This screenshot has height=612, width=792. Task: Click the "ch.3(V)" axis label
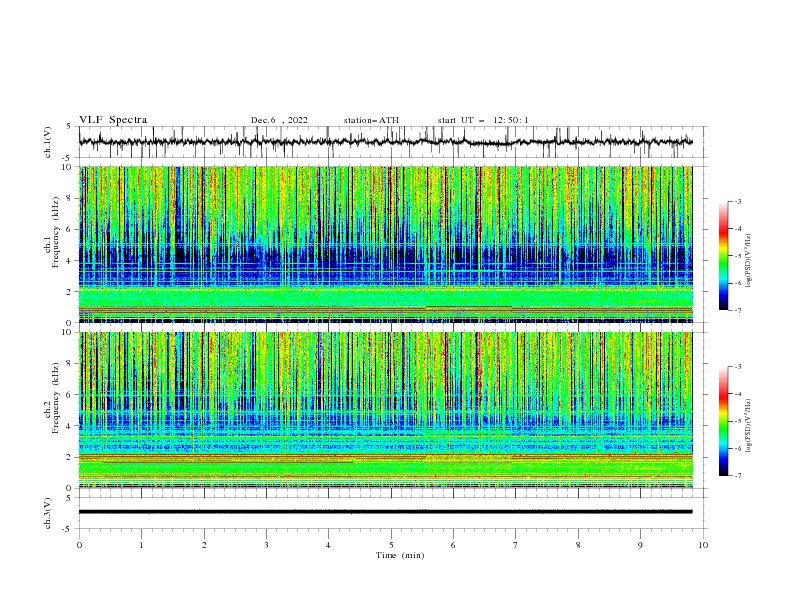[48, 513]
